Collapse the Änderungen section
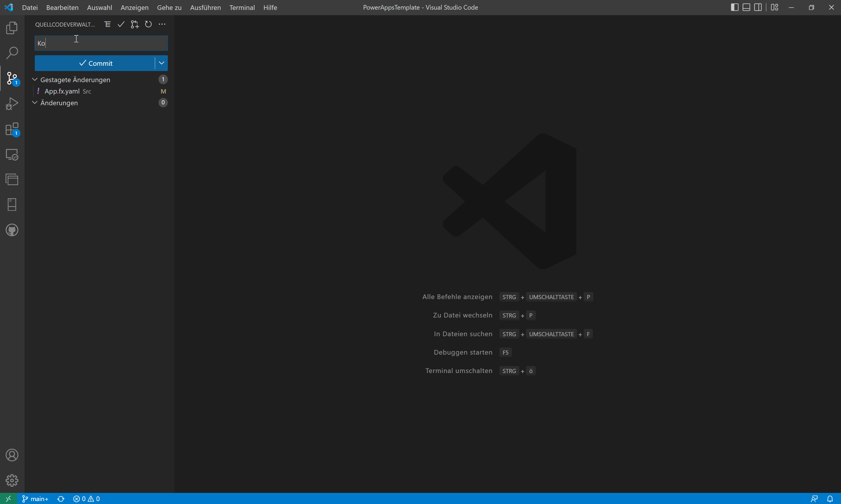The width and height of the screenshot is (841, 504). click(35, 103)
